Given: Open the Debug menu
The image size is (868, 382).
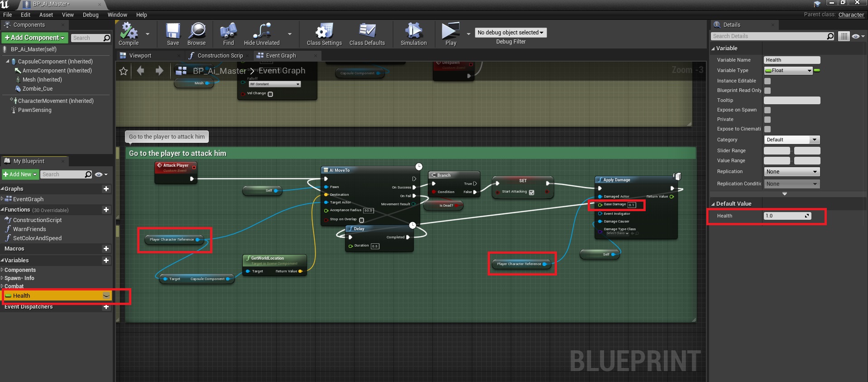Looking at the screenshot, I should 91,15.
